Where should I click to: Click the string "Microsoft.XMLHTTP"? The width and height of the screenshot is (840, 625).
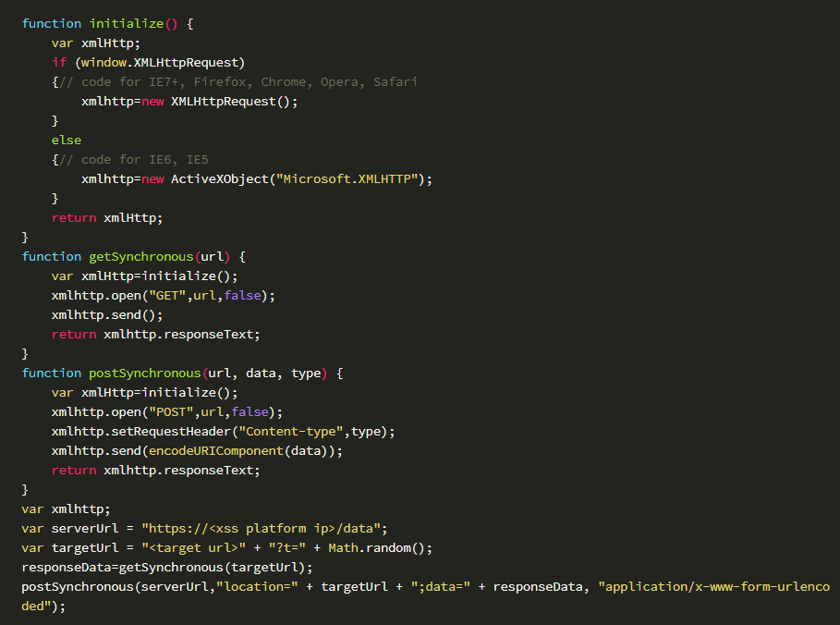click(x=347, y=179)
